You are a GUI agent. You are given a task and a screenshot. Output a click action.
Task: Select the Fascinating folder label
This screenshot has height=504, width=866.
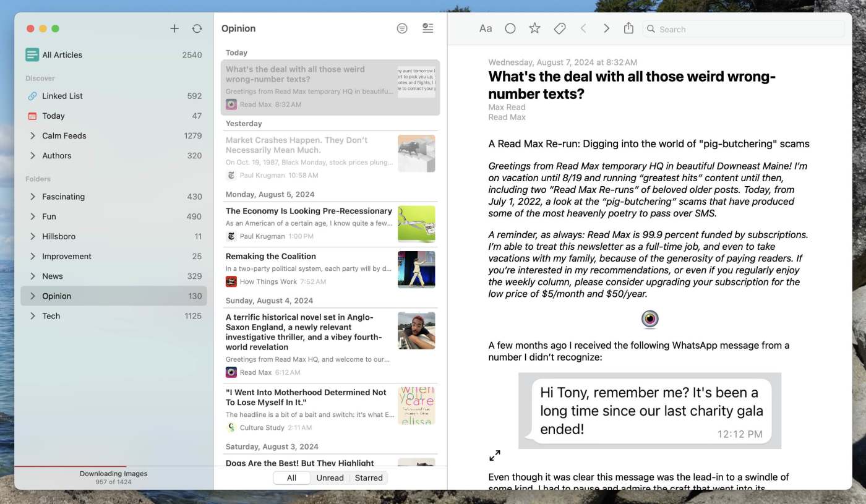[63, 197]
